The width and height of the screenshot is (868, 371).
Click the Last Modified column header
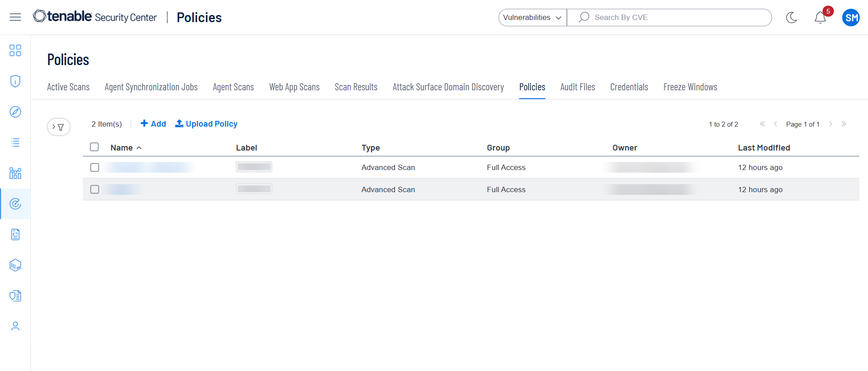pos(764,148)
